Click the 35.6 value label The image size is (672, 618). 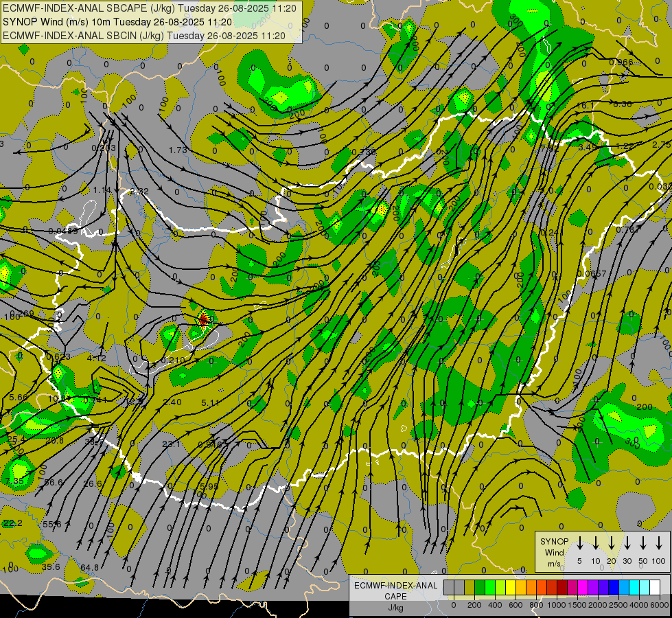pyautogui.click(x=51, y=566)
